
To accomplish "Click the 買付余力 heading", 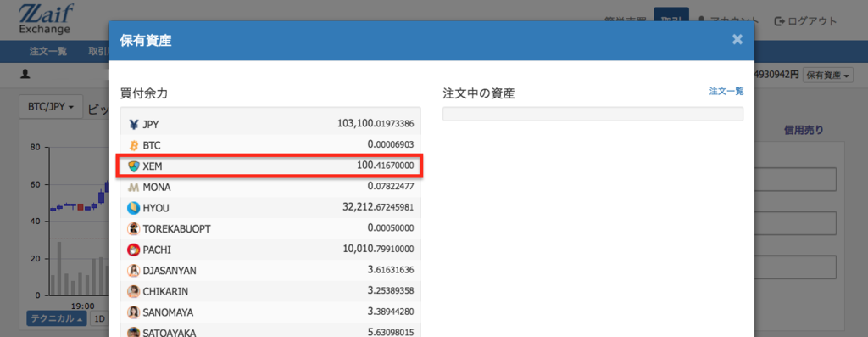I will tap(144, 93).
